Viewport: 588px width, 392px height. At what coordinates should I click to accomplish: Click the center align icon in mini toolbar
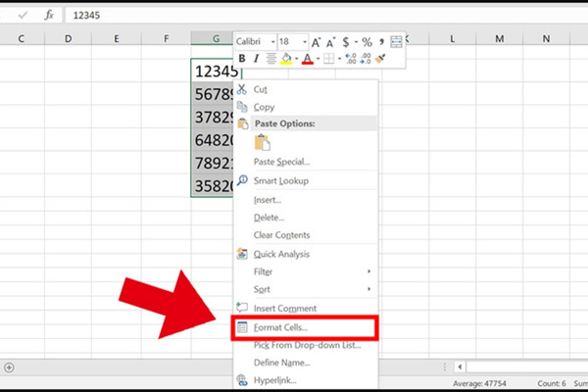tap(271, 59)
